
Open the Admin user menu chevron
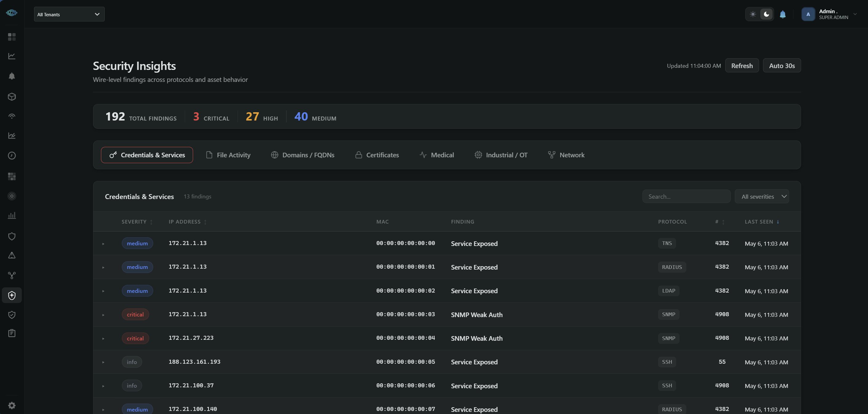point(855,14)
